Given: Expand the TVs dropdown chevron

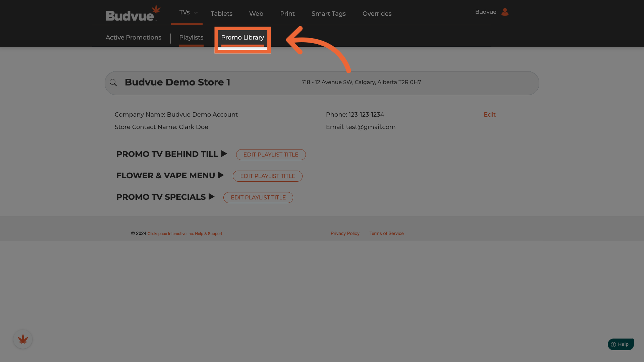Looking at the screenshot, I should point(196,13).
